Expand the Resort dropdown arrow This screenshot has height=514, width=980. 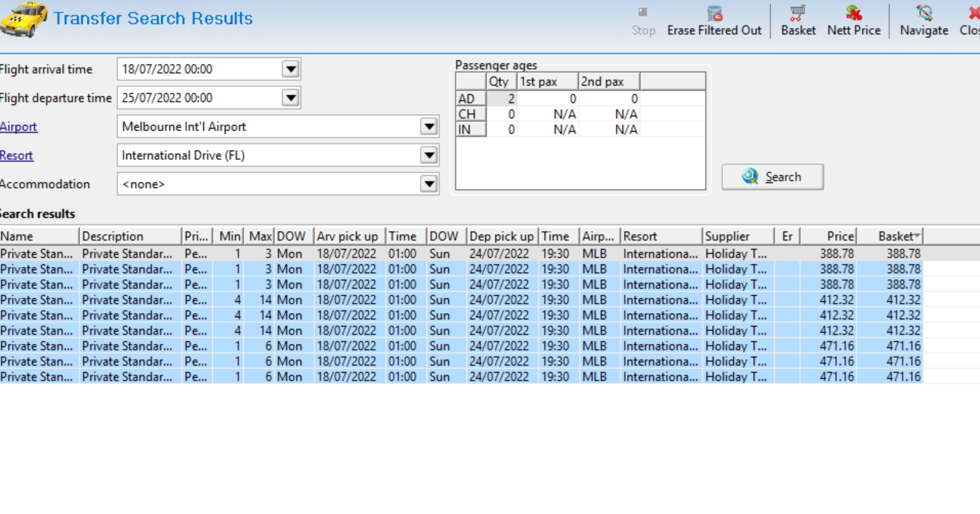[428, 155]
